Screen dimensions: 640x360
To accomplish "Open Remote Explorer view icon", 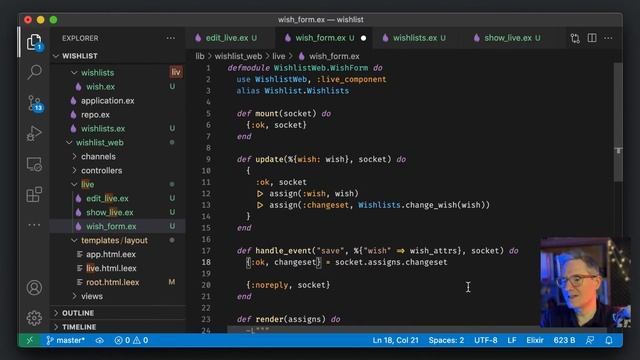I will (34, 164).
